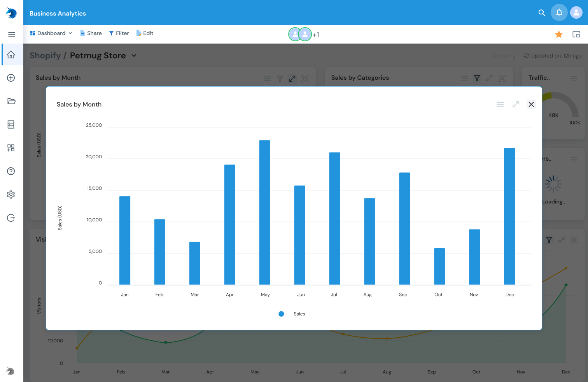
Task: Click the layout window icon beside star
Action: pos(576,34)
